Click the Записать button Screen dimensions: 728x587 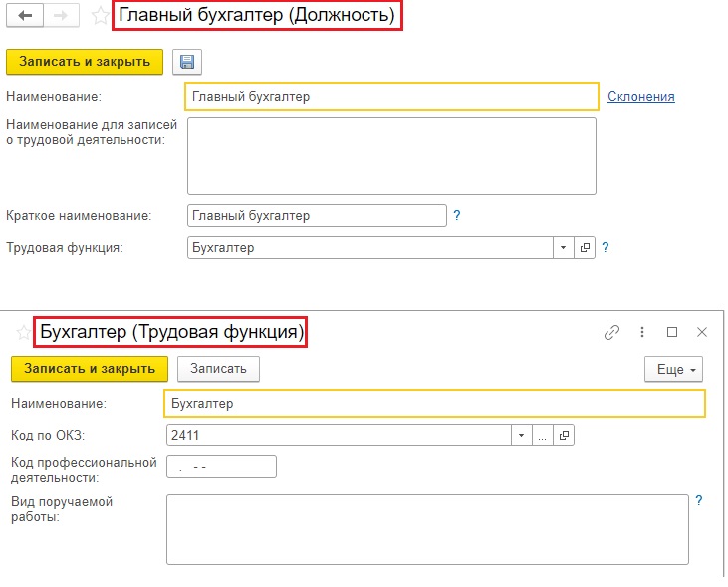218,369
